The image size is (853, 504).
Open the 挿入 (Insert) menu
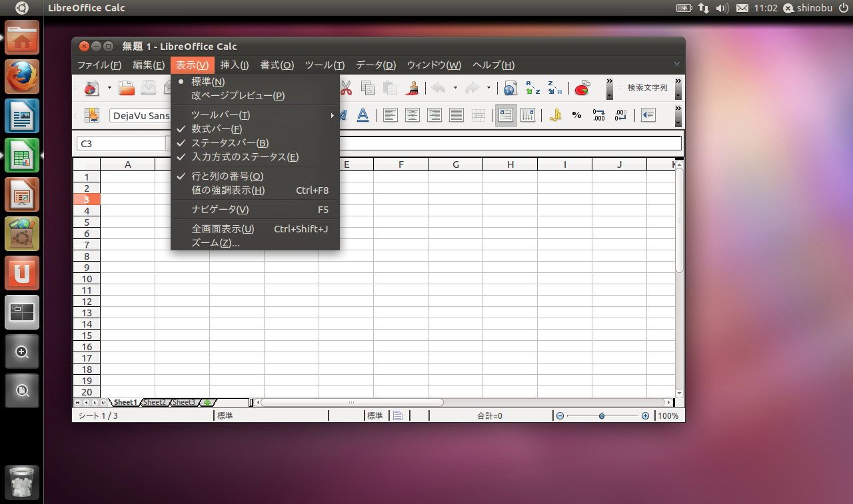234,65
